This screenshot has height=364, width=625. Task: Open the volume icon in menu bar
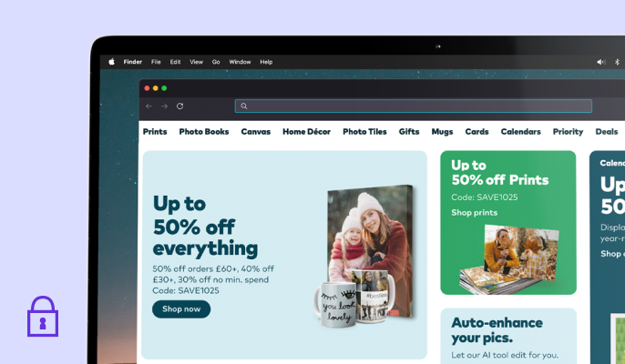601,62
